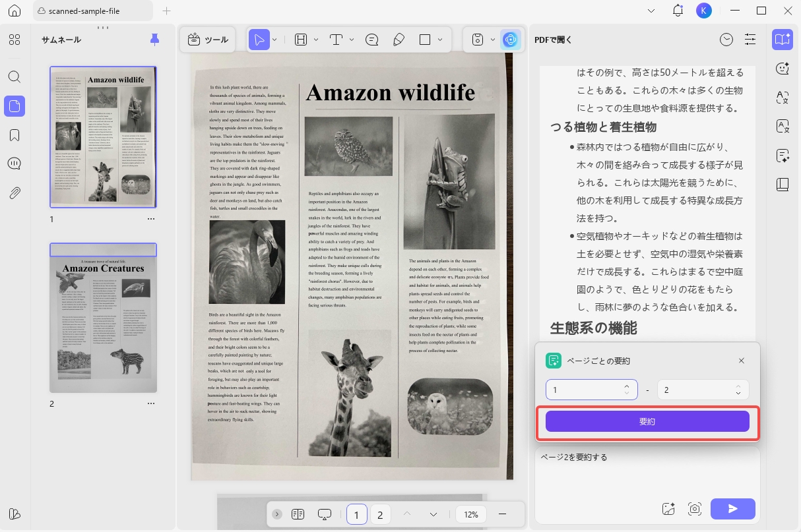801x532 pixels.
Task: Open the translate icon in right sidebar
Action: [x=783, y=98]
